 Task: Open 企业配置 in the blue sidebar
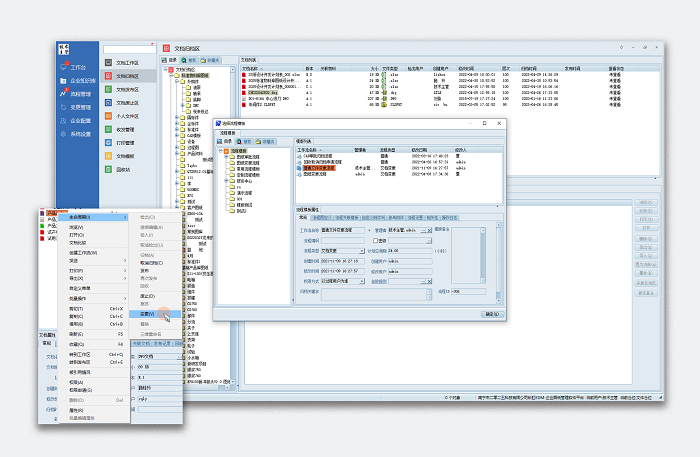pyautogui.click(x=80, y=121)
